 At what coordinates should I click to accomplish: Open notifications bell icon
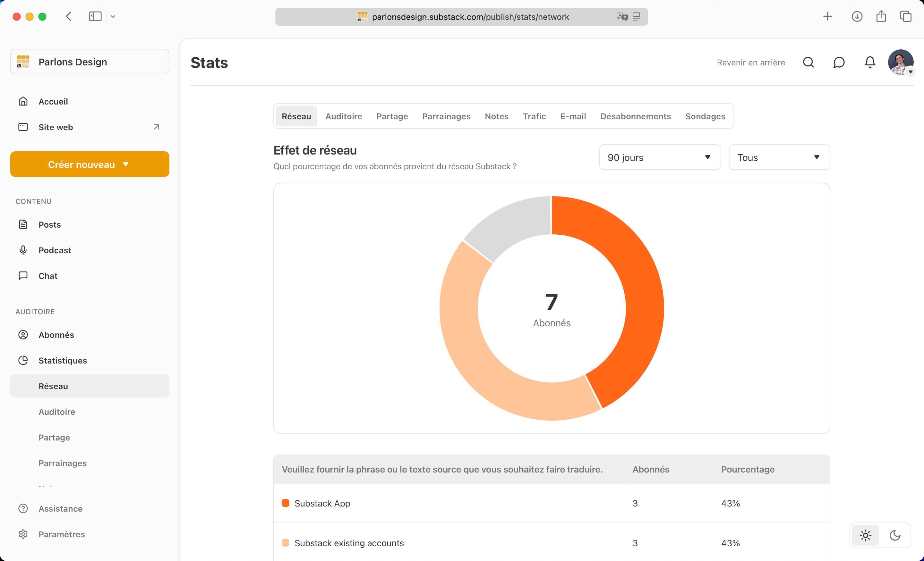870,62
